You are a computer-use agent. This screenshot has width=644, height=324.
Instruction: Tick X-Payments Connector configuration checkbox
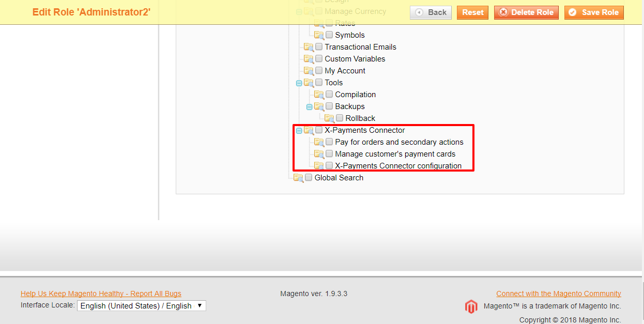pyautogui.click(x=329, y=165)
